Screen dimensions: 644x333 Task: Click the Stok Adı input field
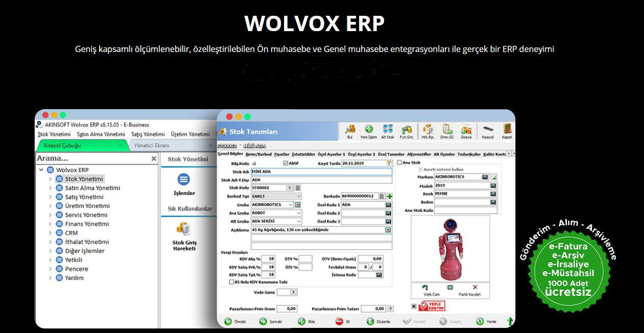(321, 172)
